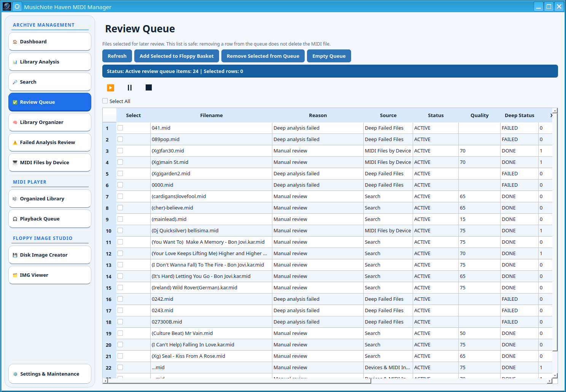Click the keyboard icon beside MIDI Files by Device
The width and height of the screenshot is (566, 392).
[x=15, y=163]
